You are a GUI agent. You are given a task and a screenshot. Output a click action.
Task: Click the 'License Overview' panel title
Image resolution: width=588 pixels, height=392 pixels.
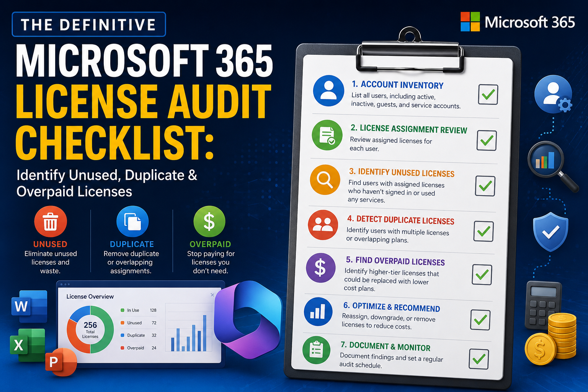[x=90, y=296]
